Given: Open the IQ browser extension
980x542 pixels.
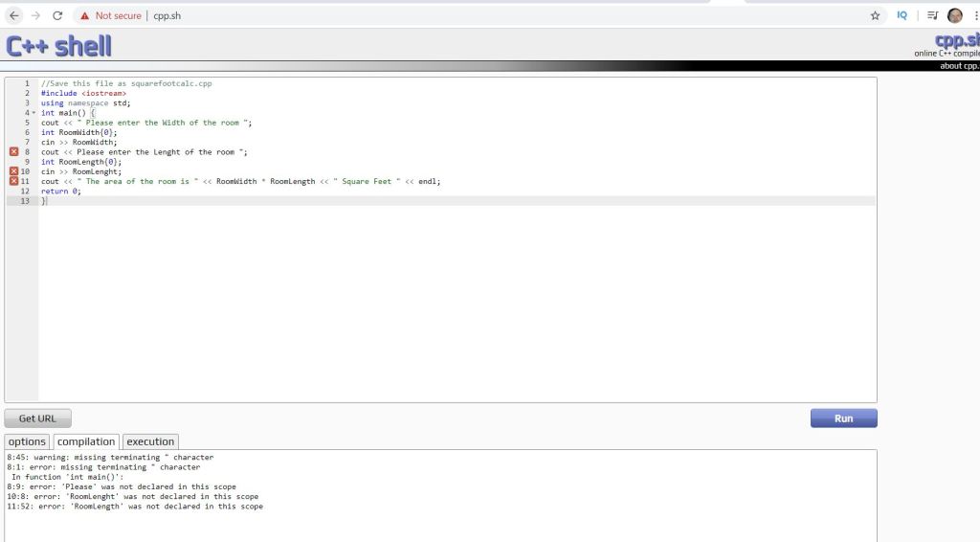Looking at the screenshot, I should pyautogui.click(x=902, y=15).
